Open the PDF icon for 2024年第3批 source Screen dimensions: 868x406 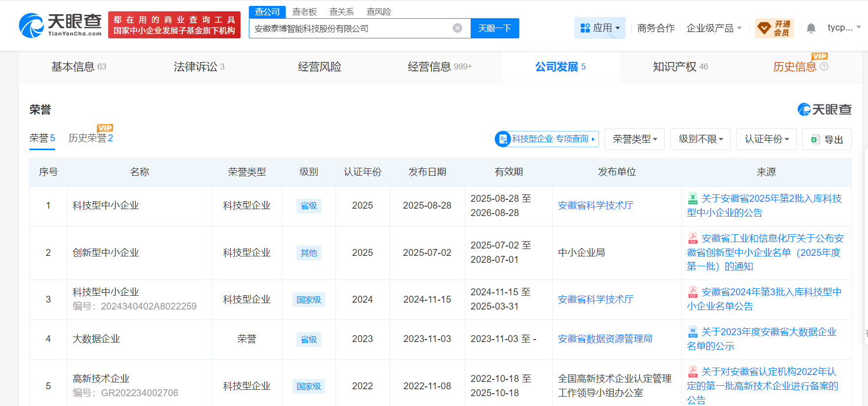click(693, 292)
